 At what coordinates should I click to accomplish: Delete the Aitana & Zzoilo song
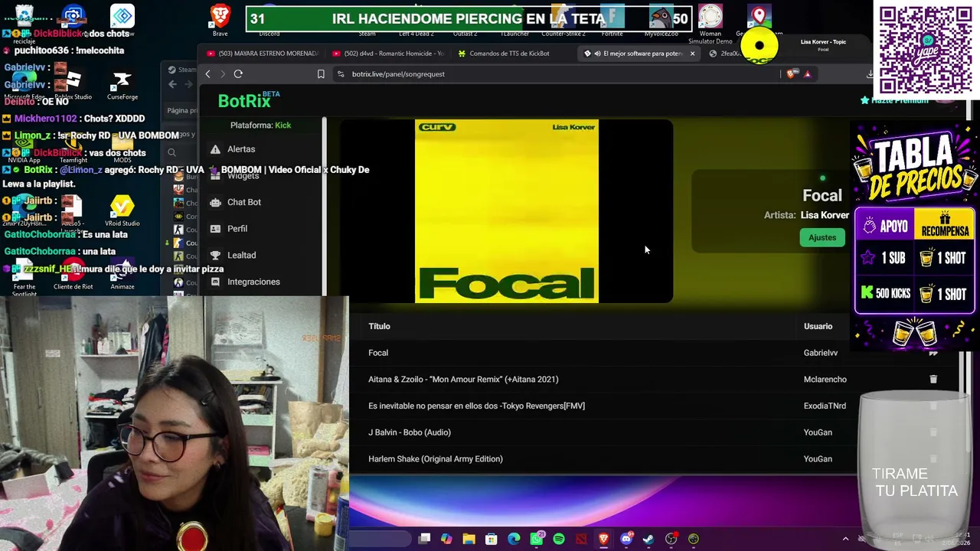point(933,380)
